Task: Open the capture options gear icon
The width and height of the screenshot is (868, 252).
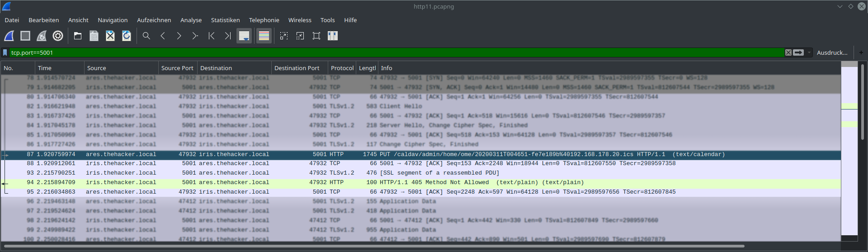Action: point(58,36)
